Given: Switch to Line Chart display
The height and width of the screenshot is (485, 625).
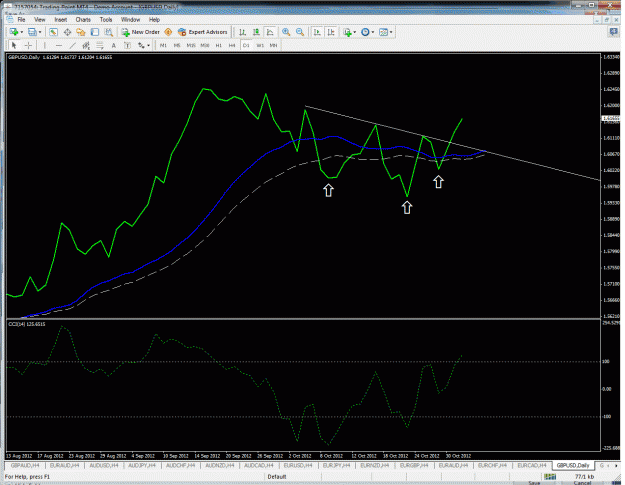Looking at the screenshot, I should click(270, 32).
